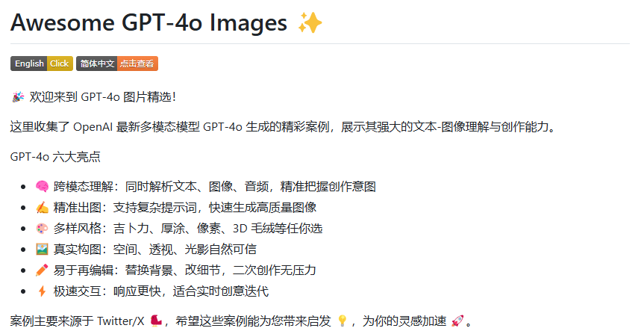644x334 pixels.
Task: Click the palette emoji beside 多样风格
Action: point(42,229)
